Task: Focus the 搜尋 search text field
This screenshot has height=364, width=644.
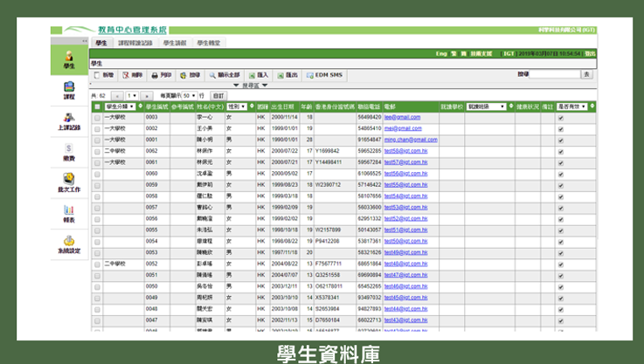Action: 555,74
